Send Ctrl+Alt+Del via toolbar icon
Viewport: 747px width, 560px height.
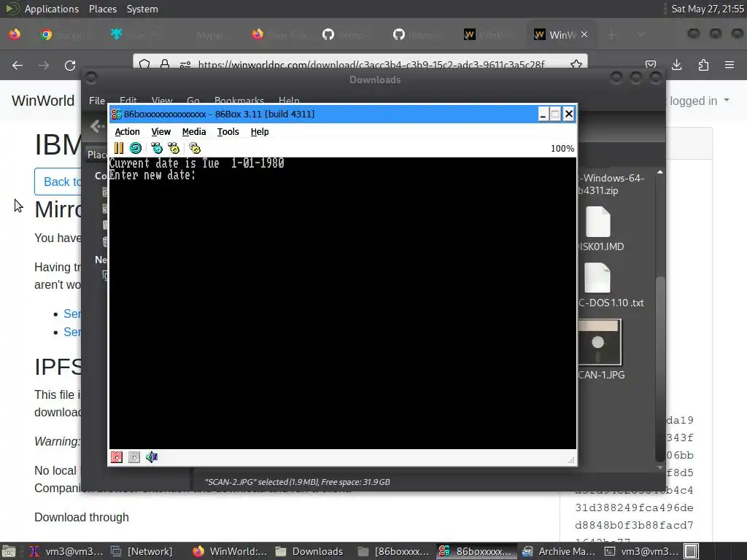click(157, 148)
